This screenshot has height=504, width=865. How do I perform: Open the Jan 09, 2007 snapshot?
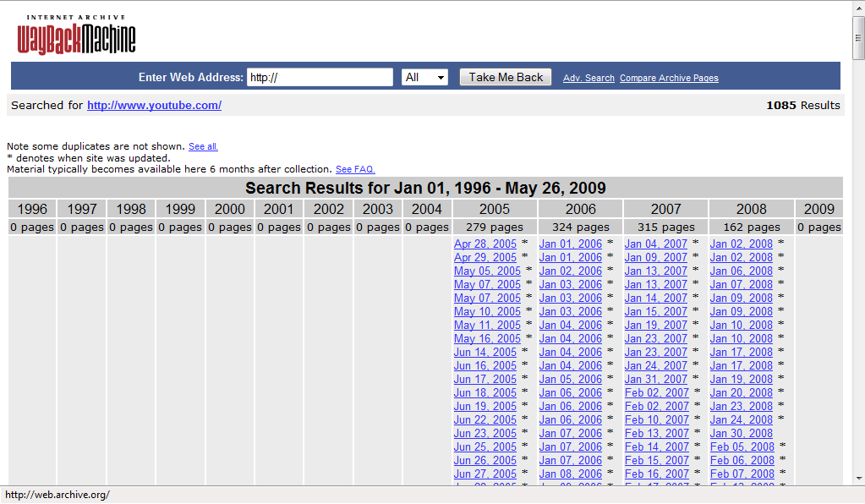point(656,258)
